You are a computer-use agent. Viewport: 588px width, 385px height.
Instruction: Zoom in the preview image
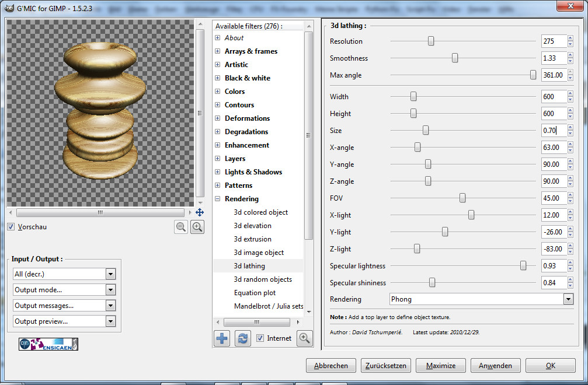(x=197, y=226)
